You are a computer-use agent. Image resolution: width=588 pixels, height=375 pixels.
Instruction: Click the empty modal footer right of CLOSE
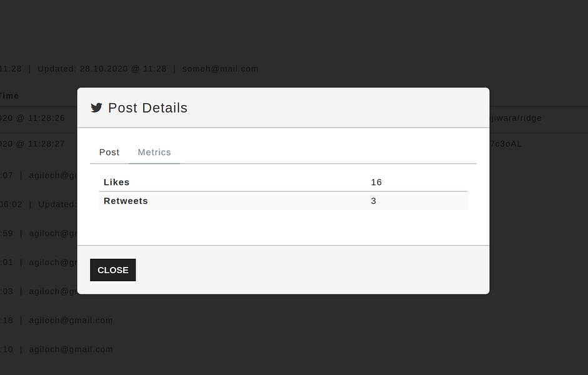[x=312, y=270]
